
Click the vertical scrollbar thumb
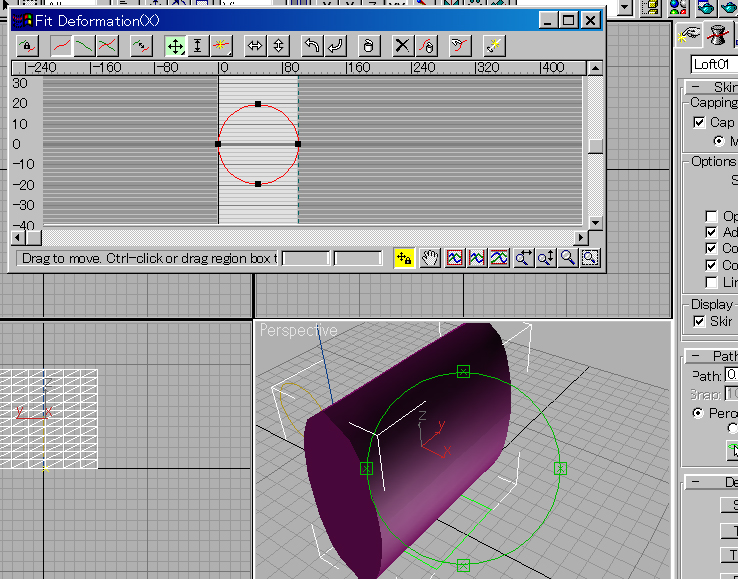tap(595, 146)
